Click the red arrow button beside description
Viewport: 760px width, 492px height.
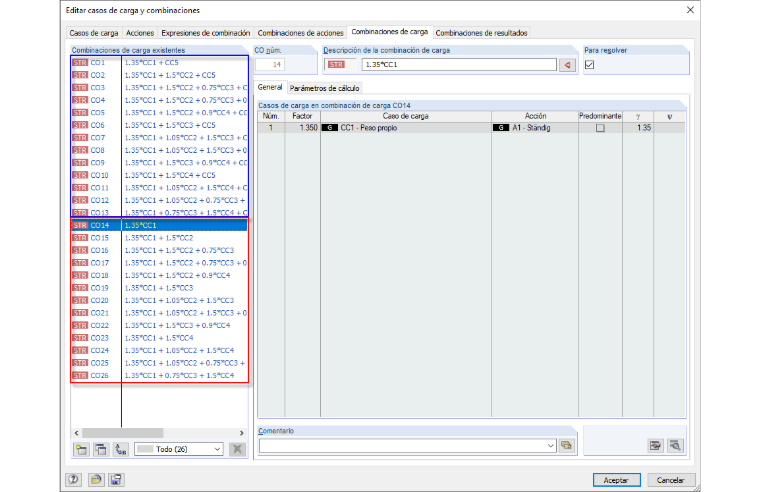pyautogui.click(x=567, y=64)
